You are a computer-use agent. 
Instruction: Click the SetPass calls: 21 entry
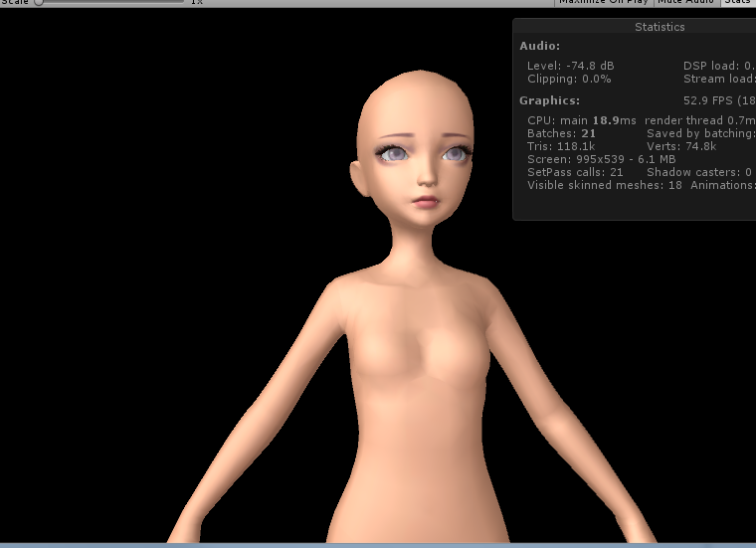tap(575, 172)
